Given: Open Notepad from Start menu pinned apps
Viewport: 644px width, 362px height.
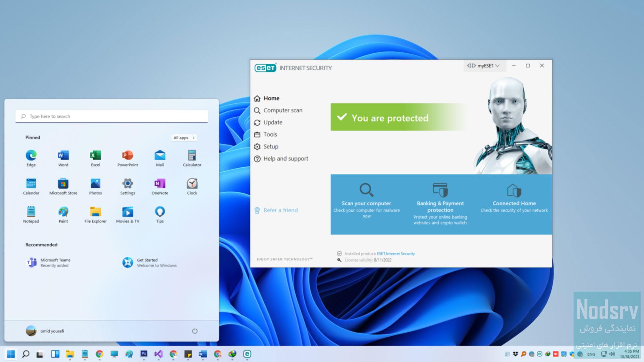Looking at the screenshot, I should pos(31,215).
